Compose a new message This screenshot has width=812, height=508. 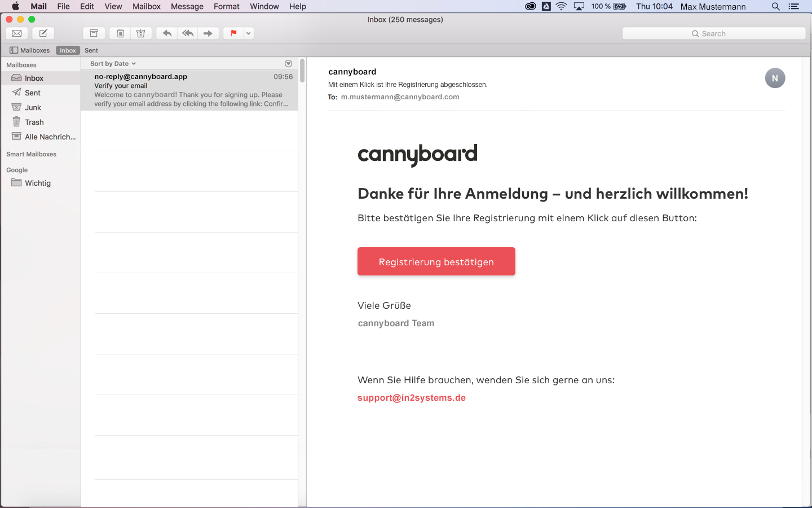43,33
